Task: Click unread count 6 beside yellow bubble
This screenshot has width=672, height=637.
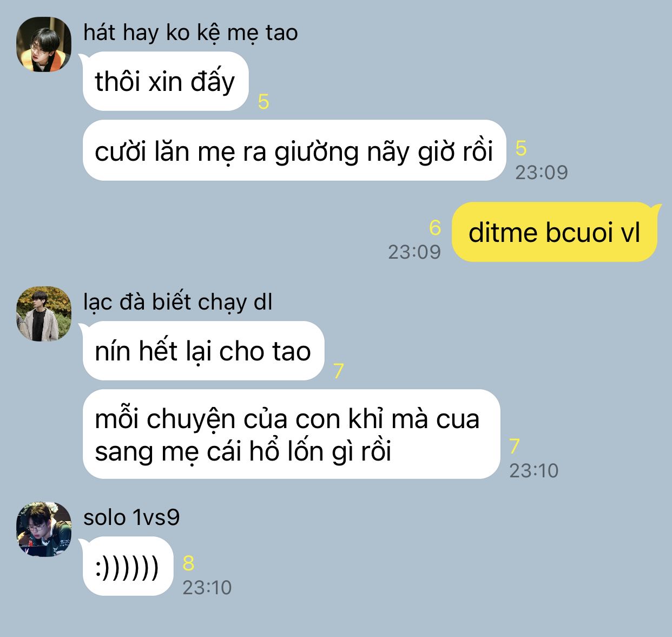Action: pos(435,228)
